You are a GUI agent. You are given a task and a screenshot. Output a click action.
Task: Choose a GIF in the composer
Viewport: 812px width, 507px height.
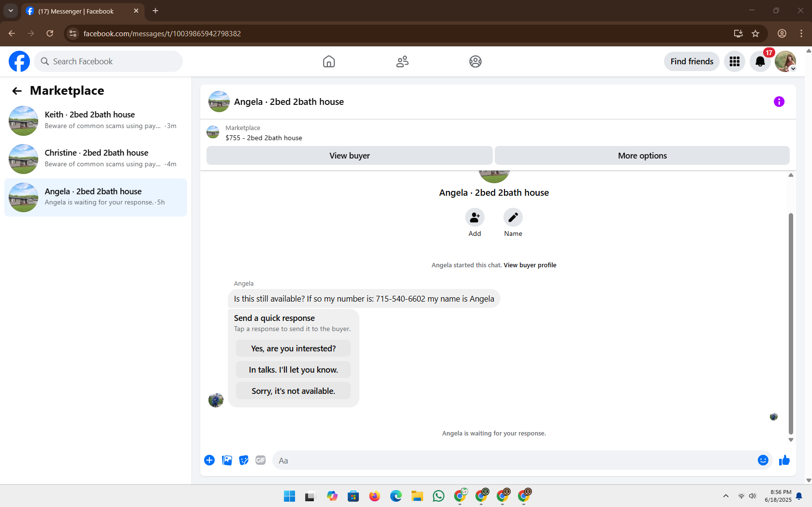261,460
